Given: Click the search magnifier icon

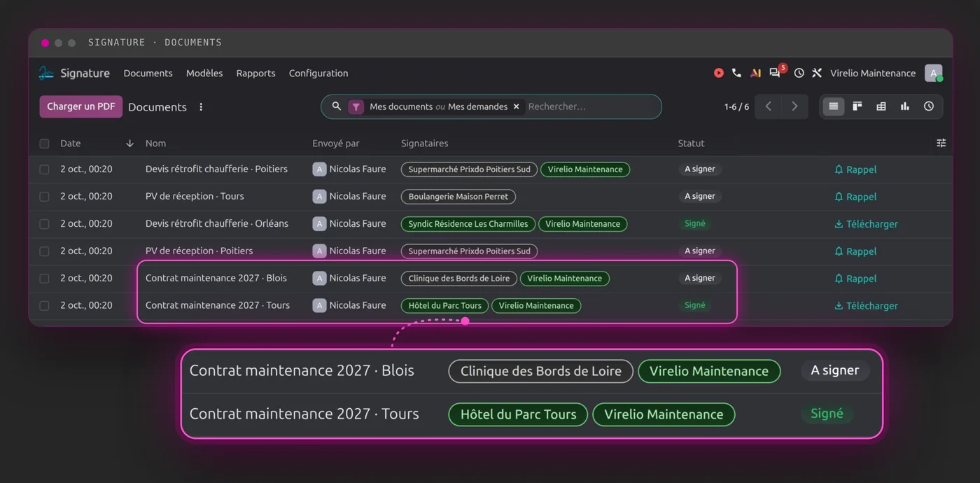Looking at the screenshot, I should 337,106.
